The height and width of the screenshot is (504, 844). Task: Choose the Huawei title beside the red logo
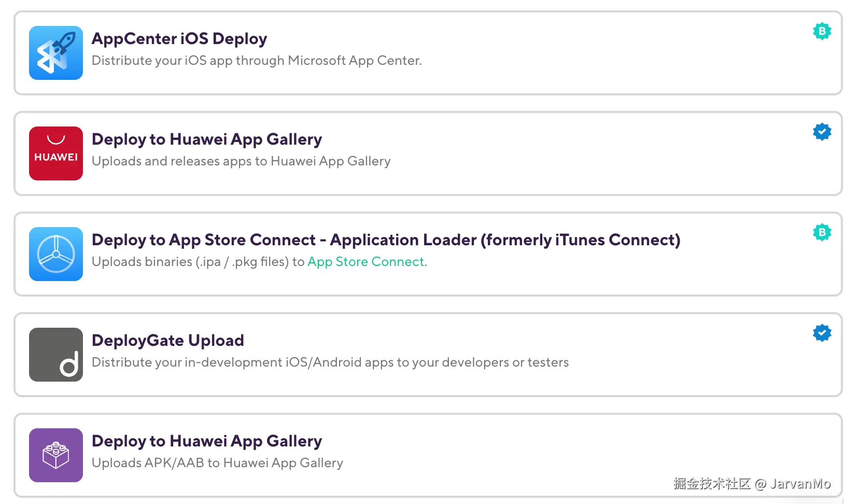[x=206, y=139]
